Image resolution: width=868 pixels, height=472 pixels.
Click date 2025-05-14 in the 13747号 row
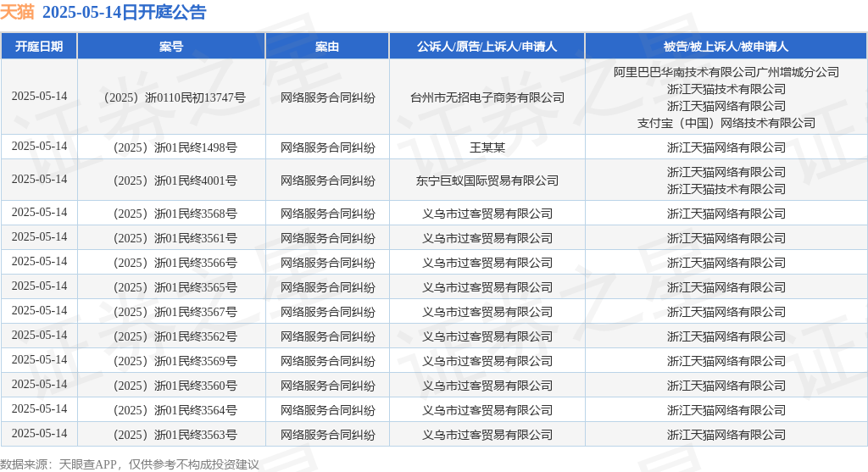tap(39, 97)
